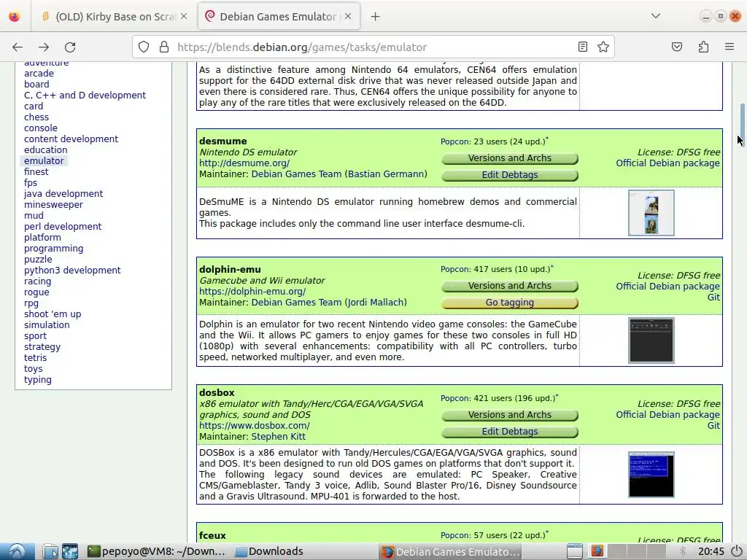The image size is (747, 560).
Task: Open the typing task link
Action: (x=38, y=380)
